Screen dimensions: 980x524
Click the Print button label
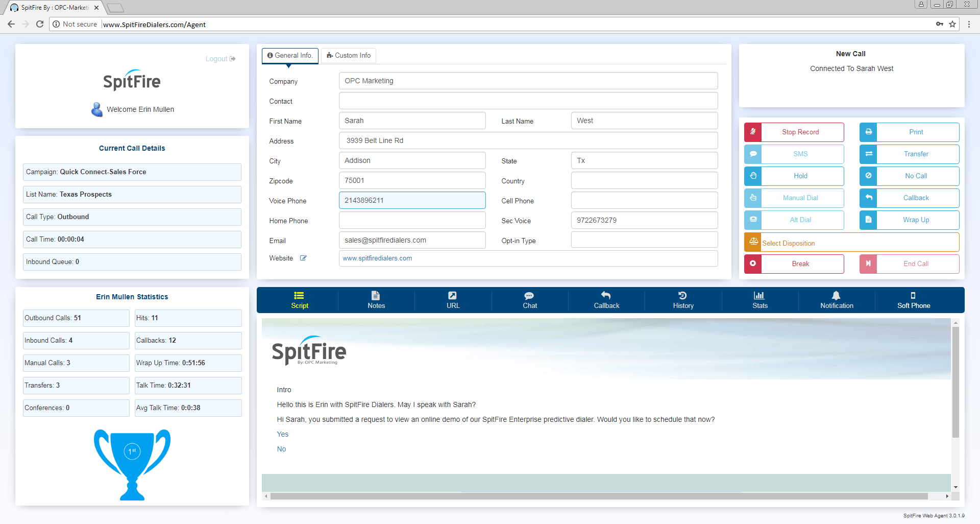(x=916, y=132)
